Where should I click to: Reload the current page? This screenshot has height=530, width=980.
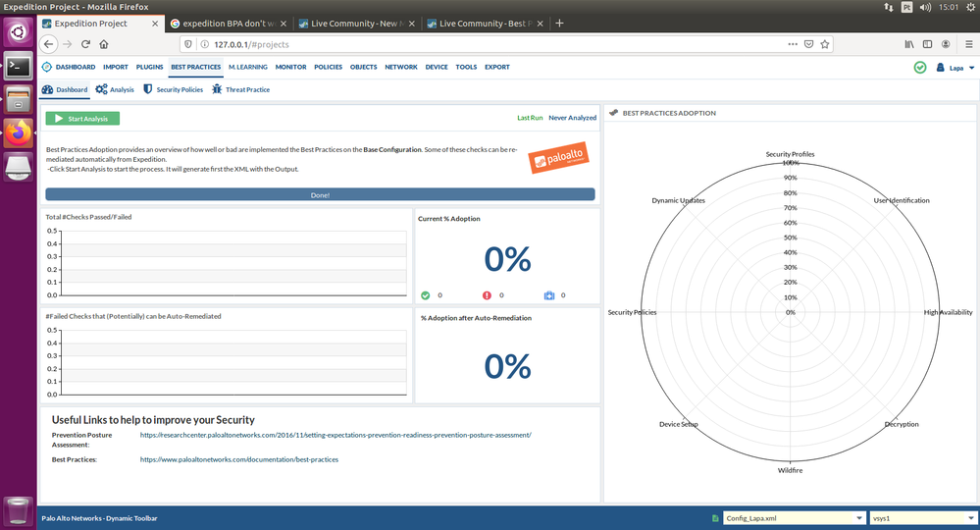tap(85, 44)
